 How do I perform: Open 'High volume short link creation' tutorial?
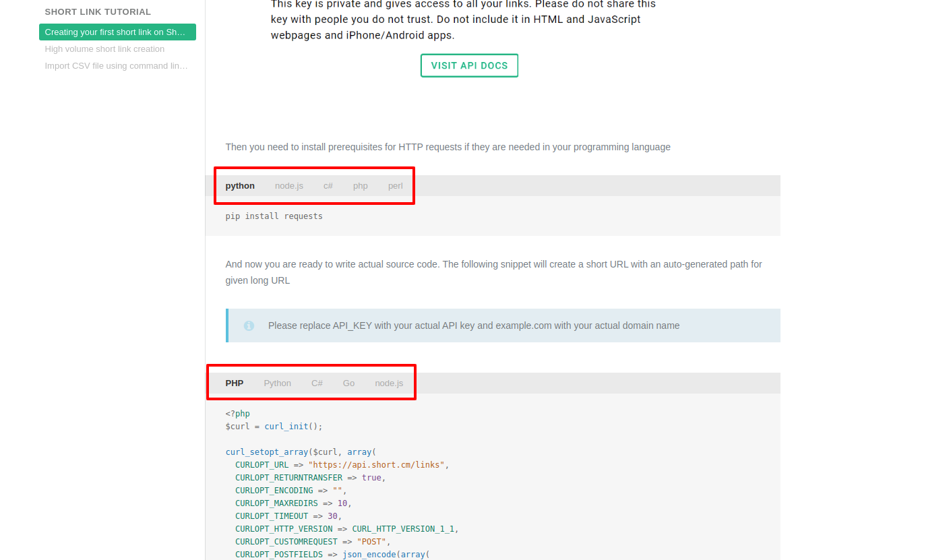(x=104, y=49)
